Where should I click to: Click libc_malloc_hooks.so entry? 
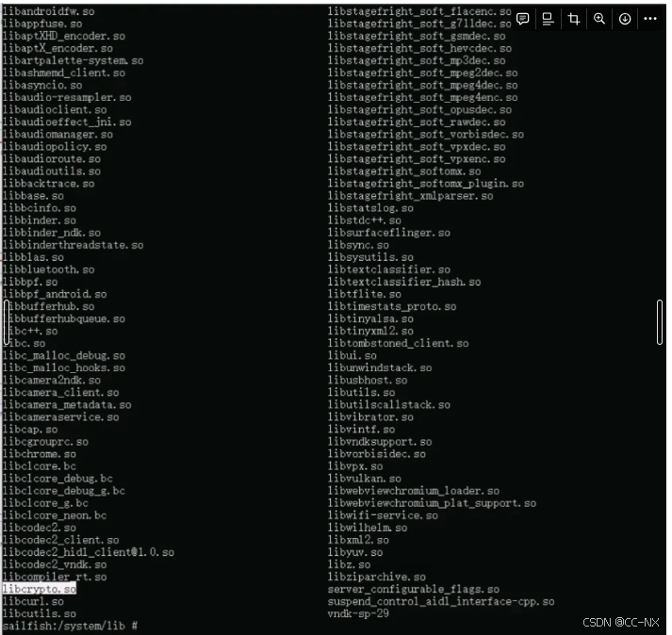tap(64, 368)
